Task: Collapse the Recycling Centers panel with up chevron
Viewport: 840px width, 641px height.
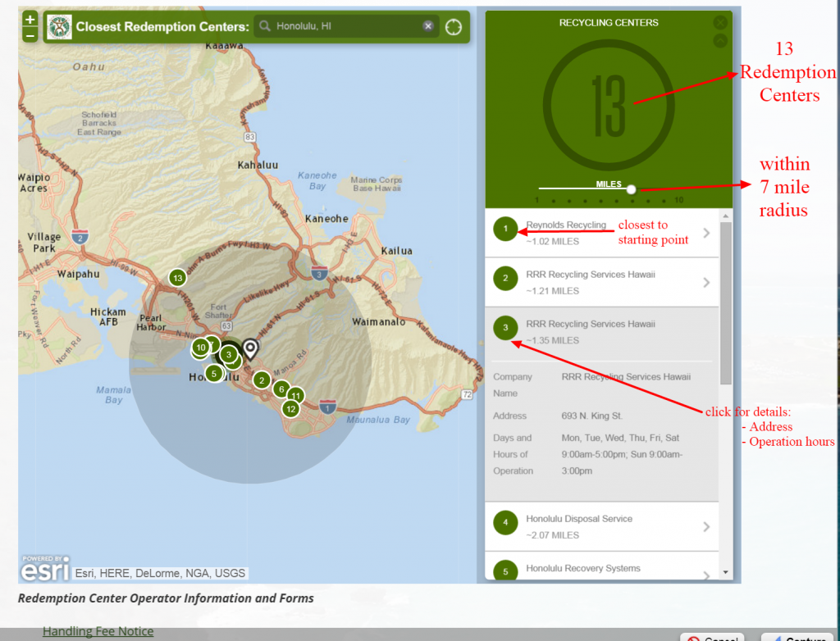Action: click(x=720, y=41)
